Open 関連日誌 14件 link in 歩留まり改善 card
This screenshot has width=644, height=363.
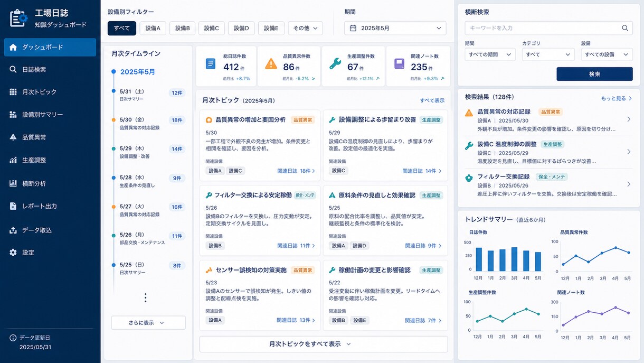pos(422,171)
